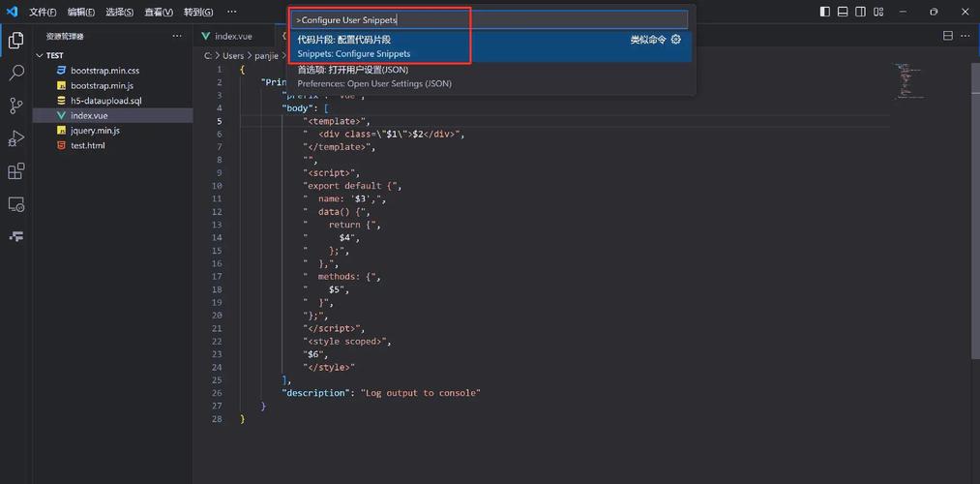This screenshot has height=484, width=980.
Task: Open the Source Control view icon
Action: click(16, 106)
